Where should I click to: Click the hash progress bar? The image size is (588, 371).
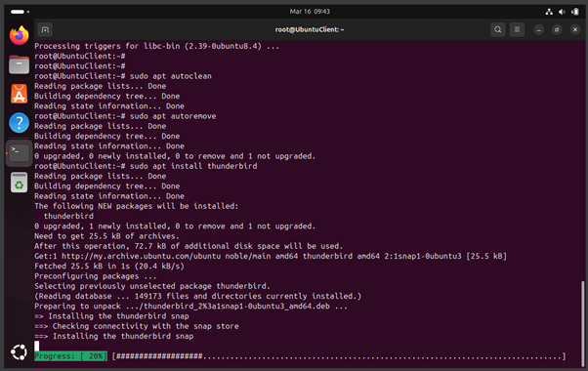click(339, 356)
